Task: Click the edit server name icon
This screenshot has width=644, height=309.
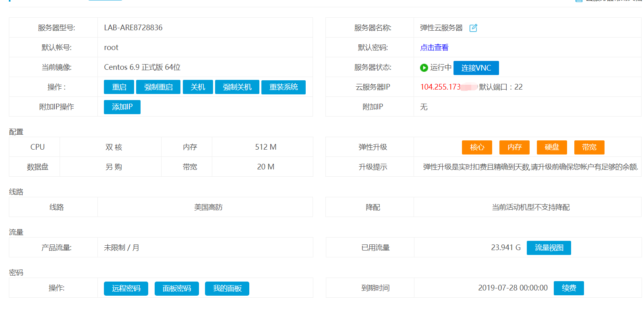Action: (x=473, y=28)
